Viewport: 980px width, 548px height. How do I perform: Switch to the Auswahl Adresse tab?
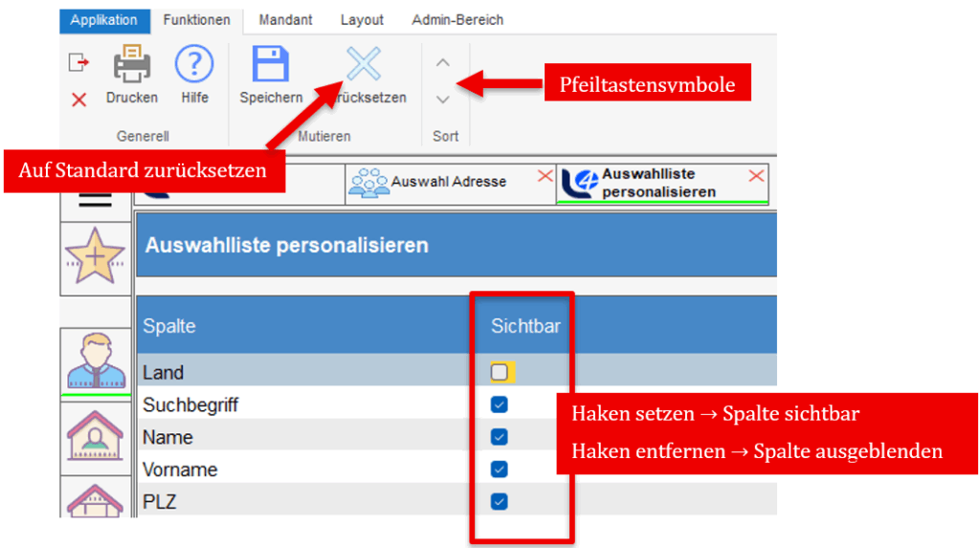click(440, 183)
